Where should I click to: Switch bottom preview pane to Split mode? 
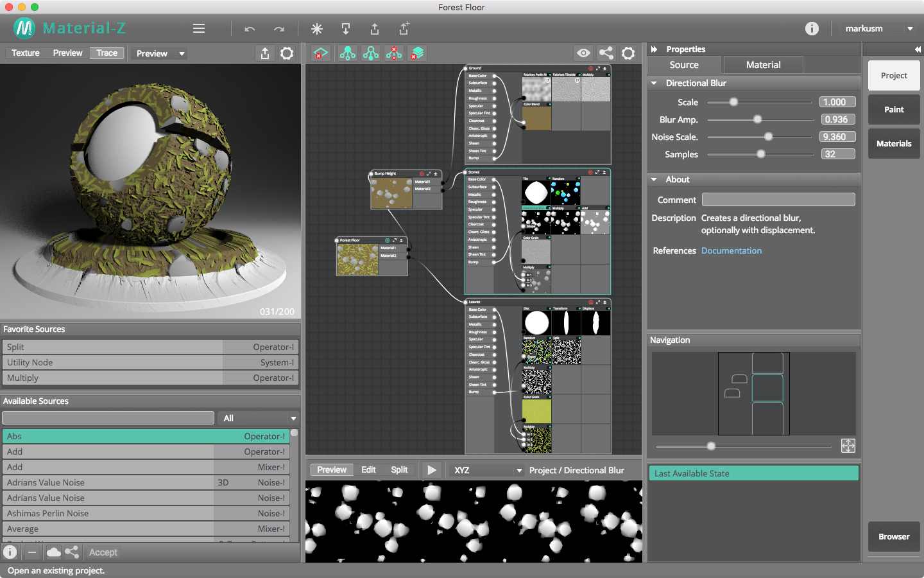click(x=399, y=470)
